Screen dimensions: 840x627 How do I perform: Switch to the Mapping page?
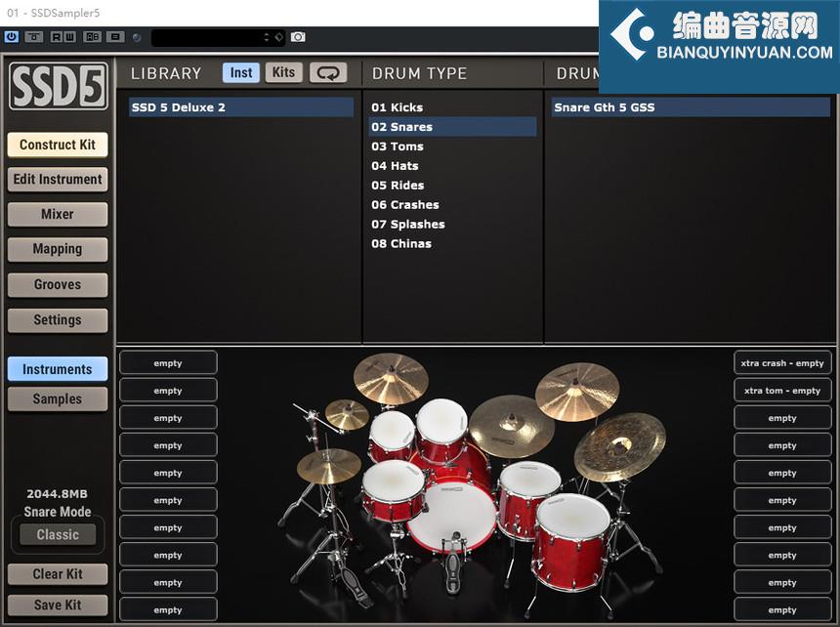coord(58,249)
